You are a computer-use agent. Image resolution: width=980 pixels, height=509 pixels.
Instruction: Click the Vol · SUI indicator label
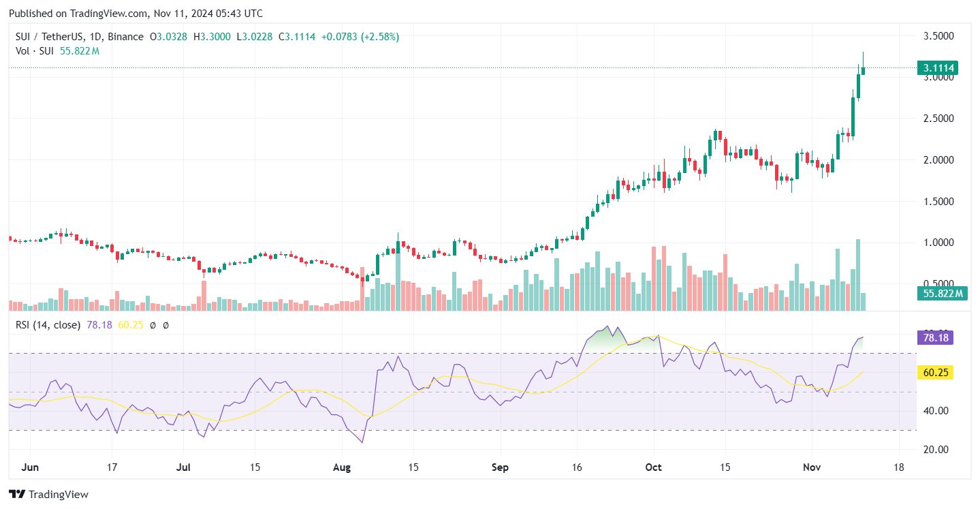pos(35,51)
